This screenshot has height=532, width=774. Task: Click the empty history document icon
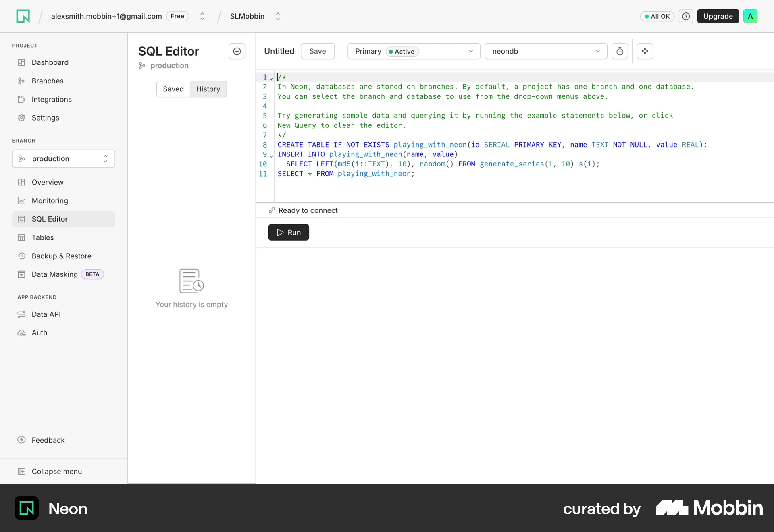[x=191, y=281]
